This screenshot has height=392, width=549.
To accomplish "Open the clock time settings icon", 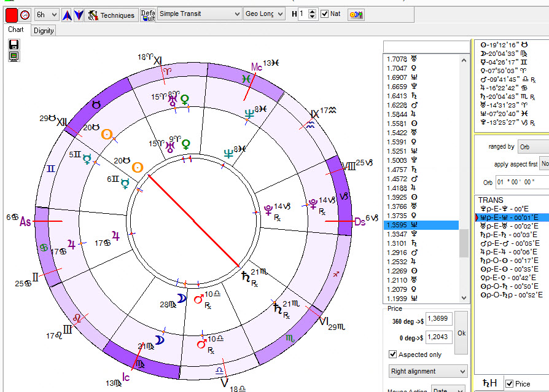I will (25, 15).
